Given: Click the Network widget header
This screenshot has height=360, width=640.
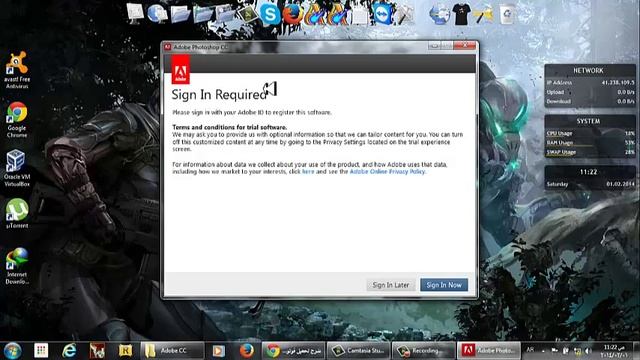Looking at the screenshot, I should (x=588, y=71).
